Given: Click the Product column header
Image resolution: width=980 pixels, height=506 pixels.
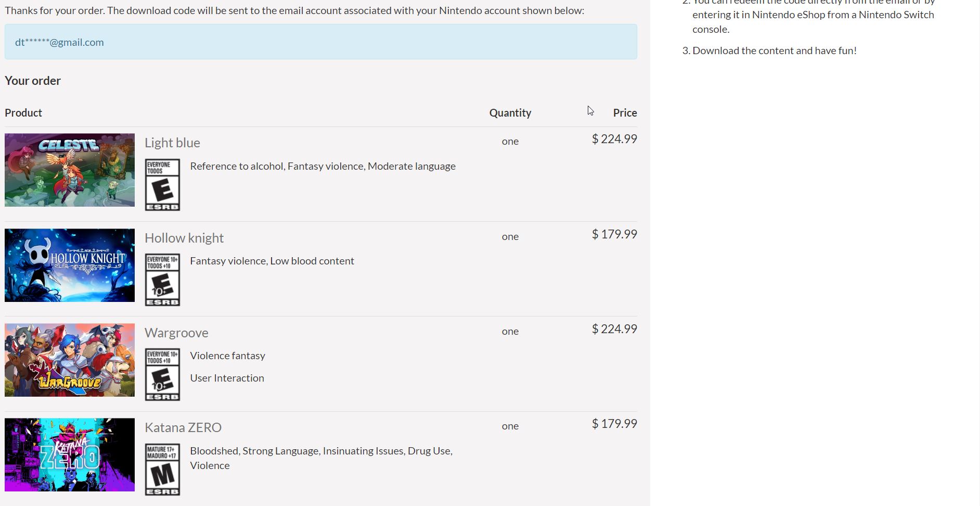Looking at the screenshot, I should point(23,113).
